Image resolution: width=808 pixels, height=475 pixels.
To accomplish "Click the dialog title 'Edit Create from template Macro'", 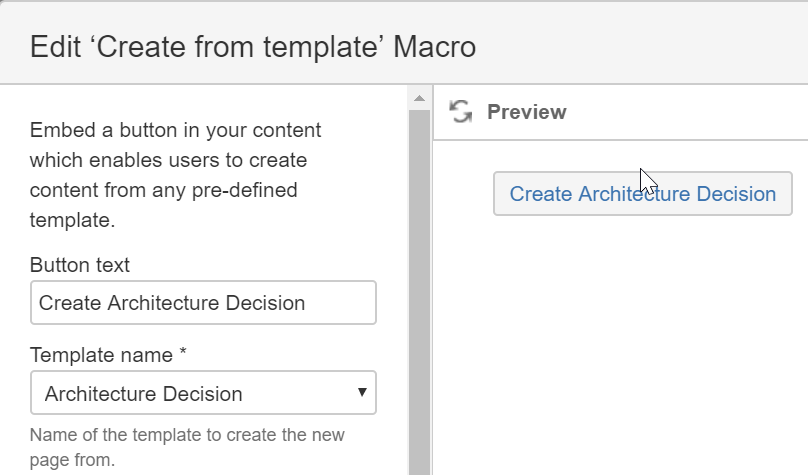I will pos(253,46).
